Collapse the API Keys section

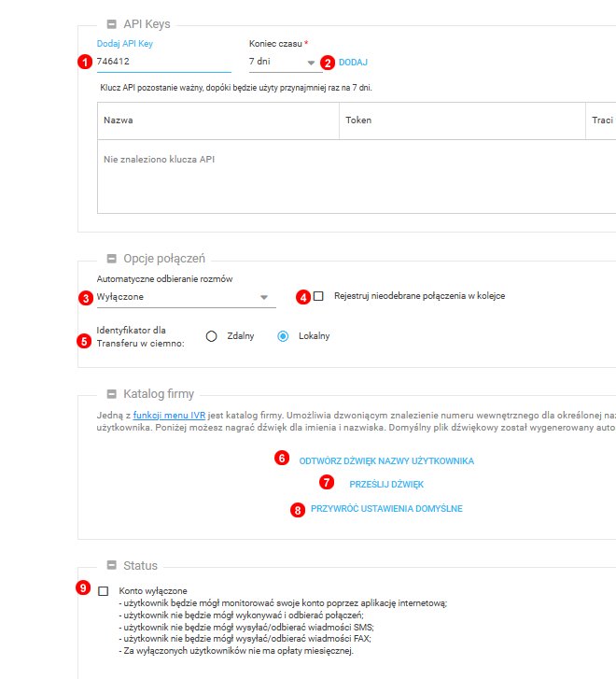tap(111, 24)
